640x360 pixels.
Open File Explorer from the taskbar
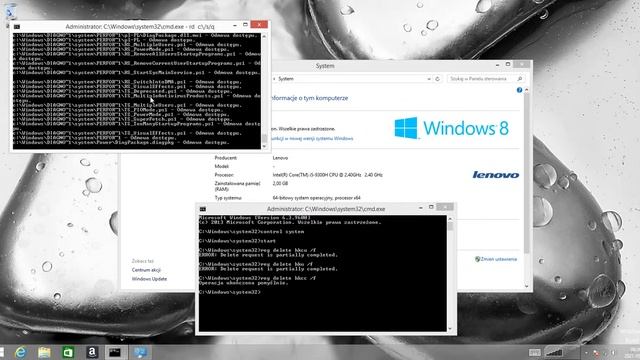(x=44, y=352)
